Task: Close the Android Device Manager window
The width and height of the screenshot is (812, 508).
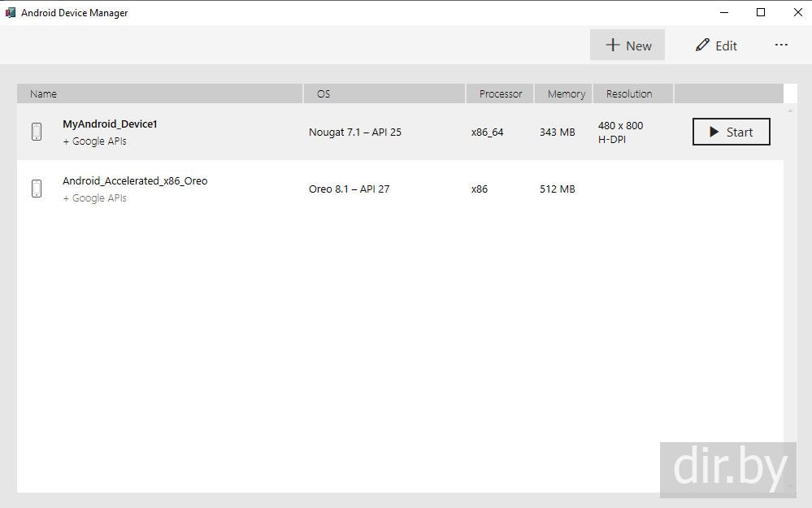Action: tap(798, 12)
